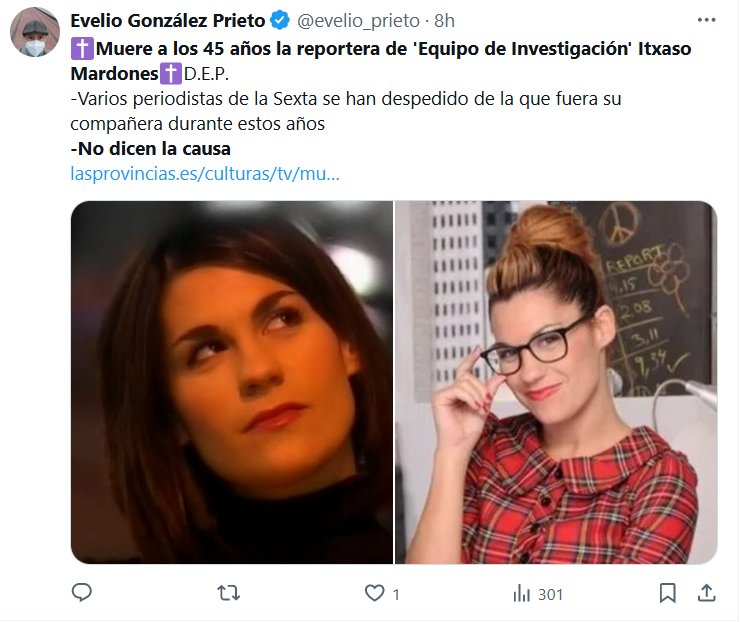This screenshot has height=622, width=740.
Task: Open Evelio González Prieto's profile avatar
Action: (35, 32)
